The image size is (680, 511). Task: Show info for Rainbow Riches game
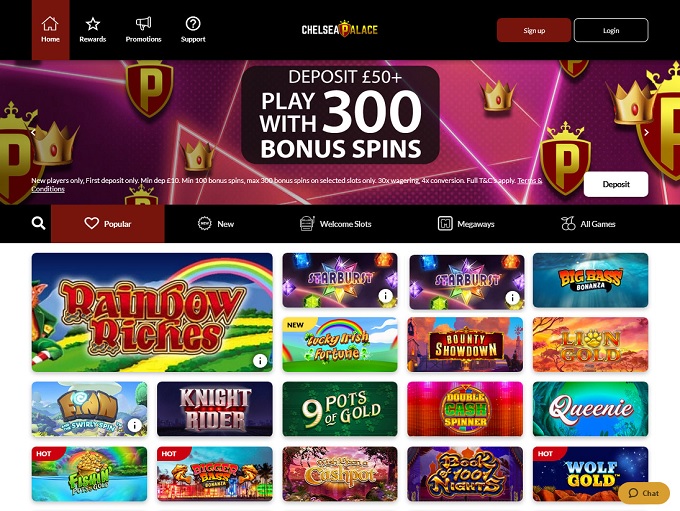260,360
